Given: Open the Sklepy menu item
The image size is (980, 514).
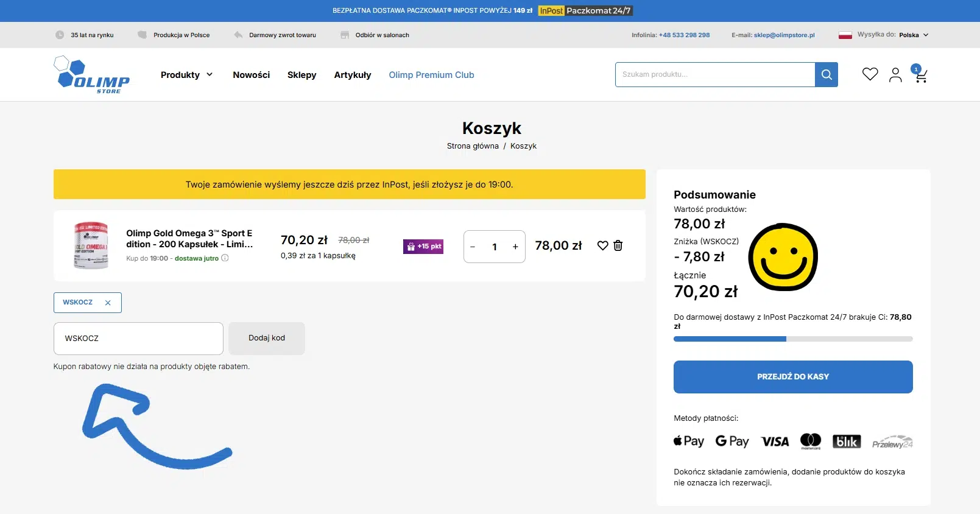Looking at the screenshot, I should [x=302, y=75].
